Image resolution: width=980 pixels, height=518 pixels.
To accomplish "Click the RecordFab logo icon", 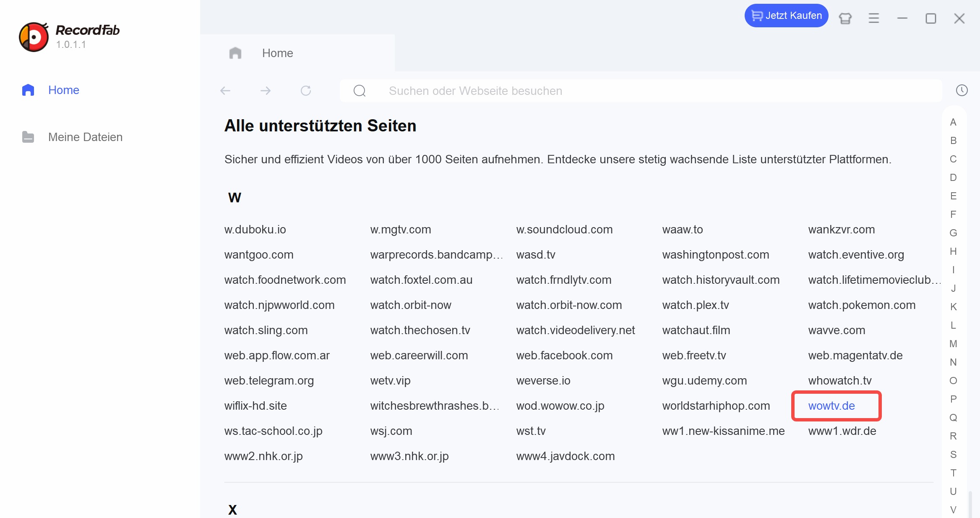I will click(34, 37).
